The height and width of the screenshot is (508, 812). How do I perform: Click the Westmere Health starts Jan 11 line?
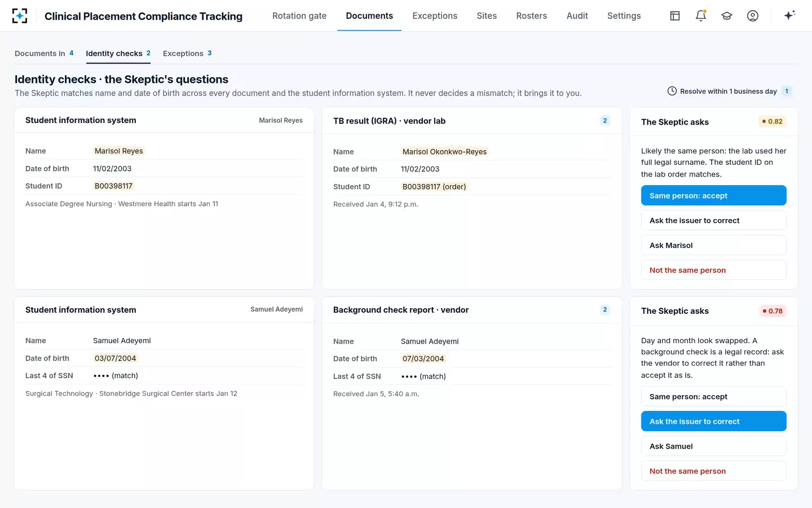[x=122, y=204]
